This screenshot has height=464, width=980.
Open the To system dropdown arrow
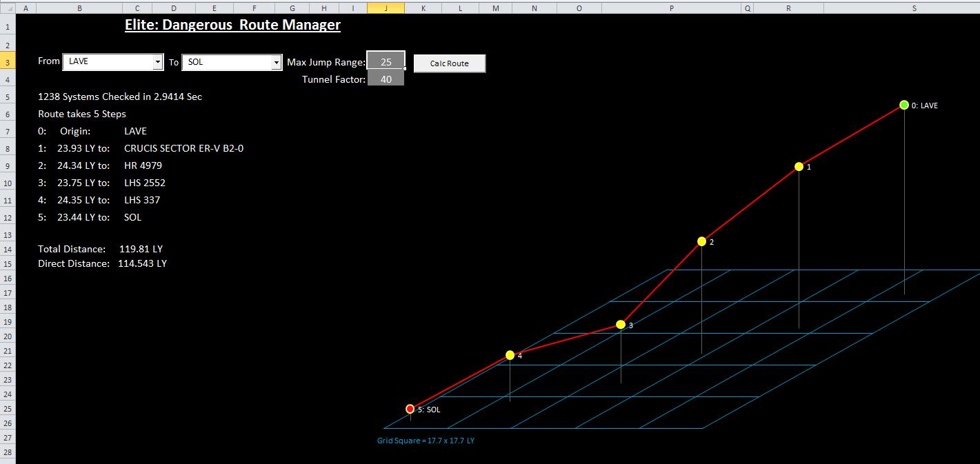[x=277, y=62]
